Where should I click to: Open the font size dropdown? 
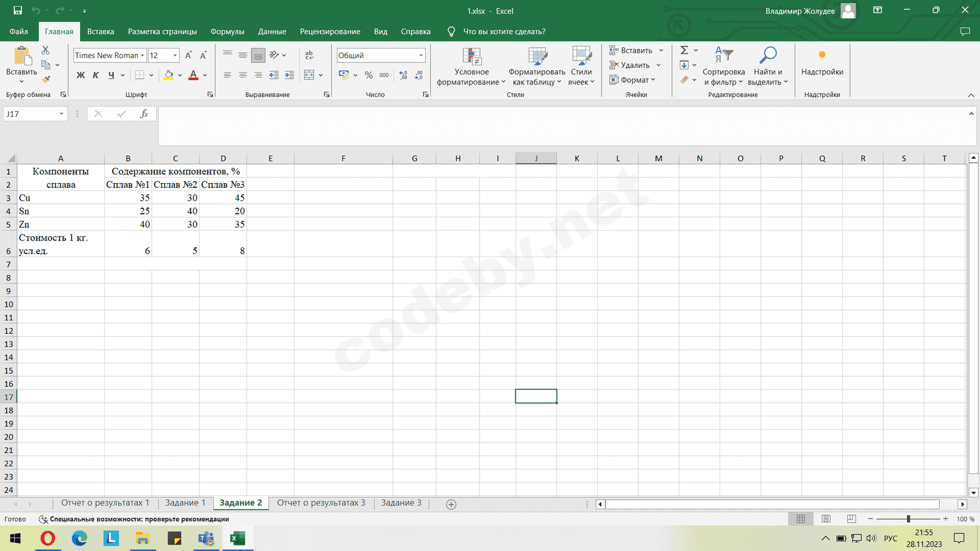(x=175, y=56)
